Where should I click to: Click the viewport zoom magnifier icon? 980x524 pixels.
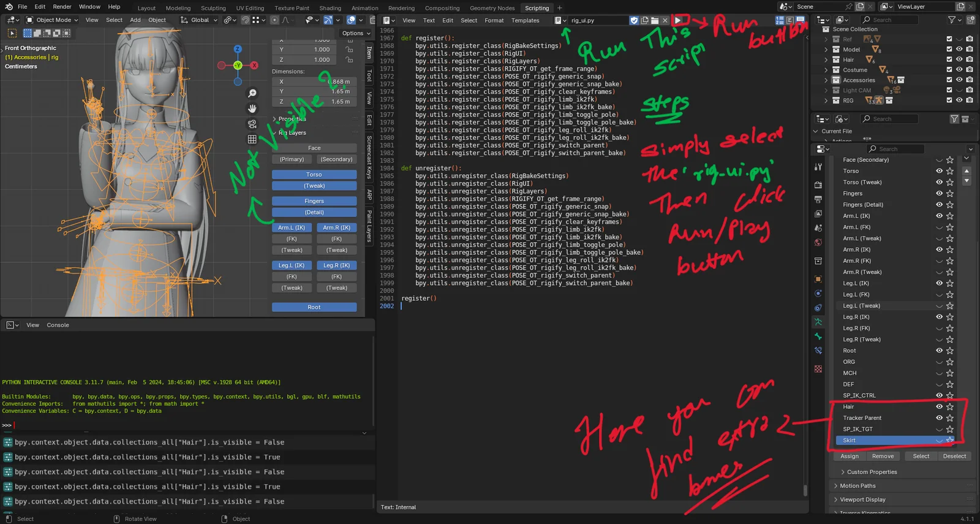click(252, 93)
